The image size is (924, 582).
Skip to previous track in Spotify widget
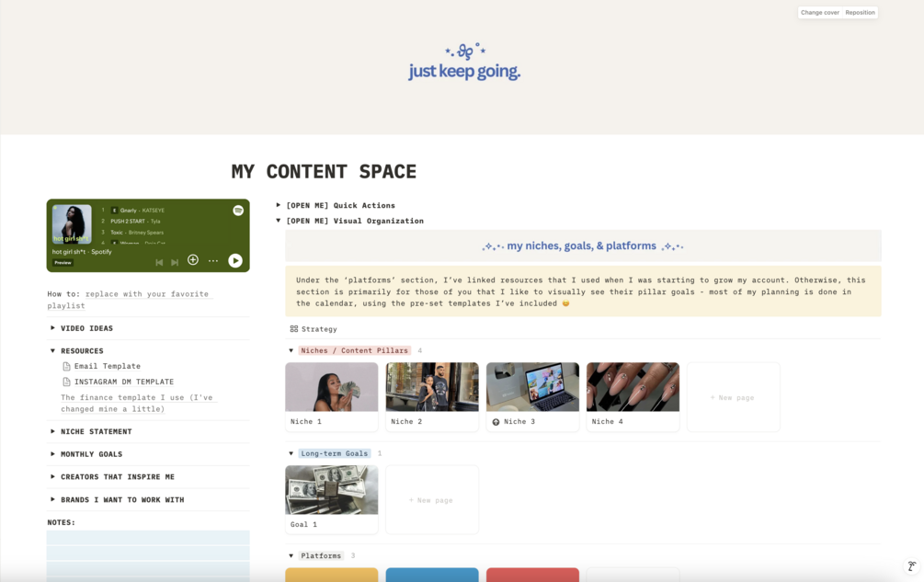[x=159, y=262]
